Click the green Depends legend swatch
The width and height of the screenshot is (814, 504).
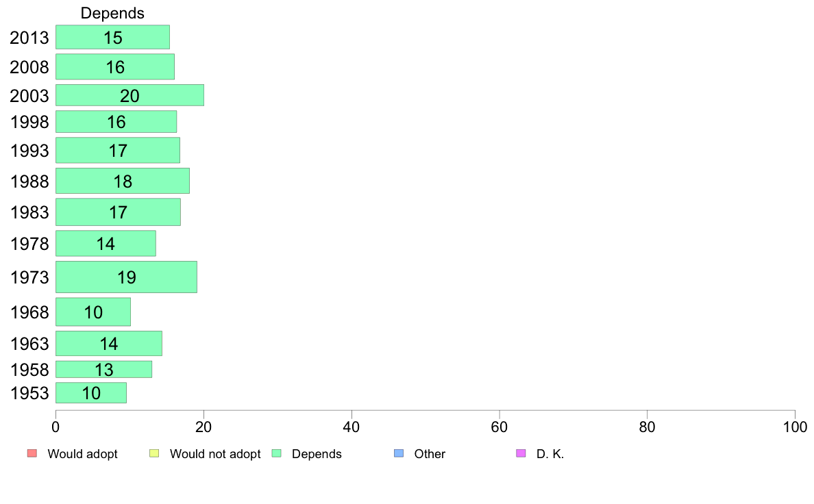(x=277, y=453)
